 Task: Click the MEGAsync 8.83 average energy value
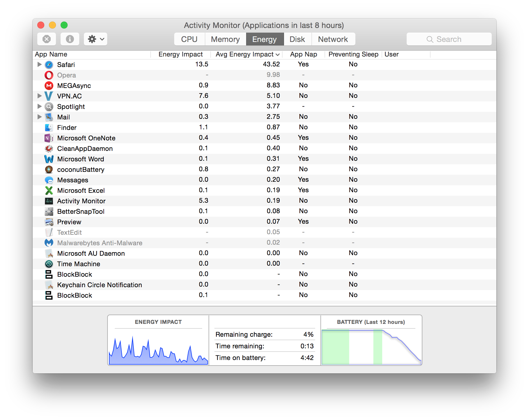pyautogui.click(x=273, y=85)
